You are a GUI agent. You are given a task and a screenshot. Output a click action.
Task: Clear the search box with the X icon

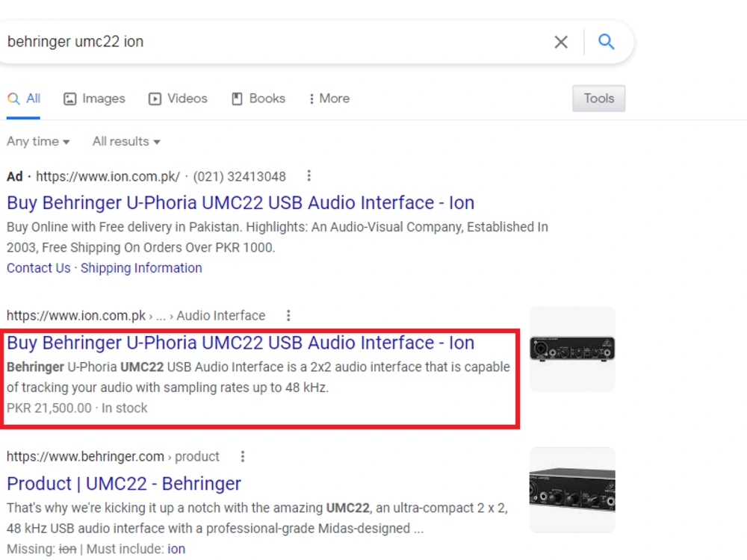tap(561, 42)
